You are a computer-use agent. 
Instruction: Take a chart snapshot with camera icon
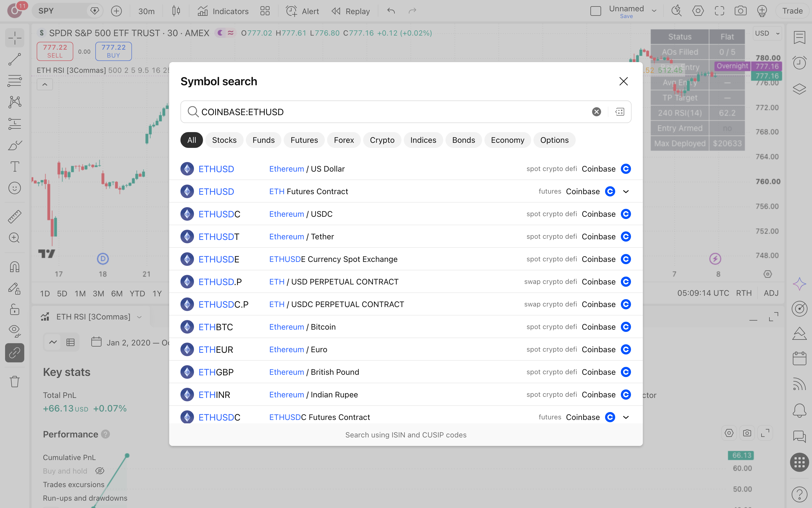coord(741,11)
